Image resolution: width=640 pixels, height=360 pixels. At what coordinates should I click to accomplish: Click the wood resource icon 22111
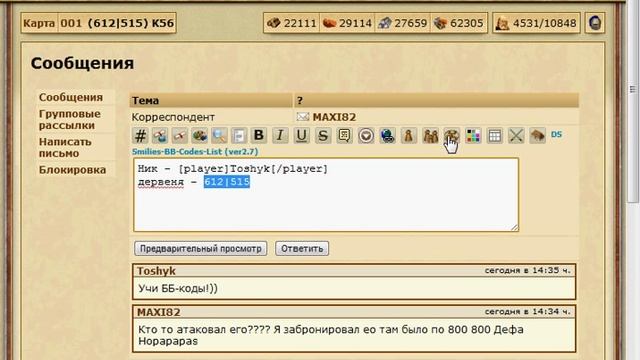pyautogui.click(x=273, y=23)
